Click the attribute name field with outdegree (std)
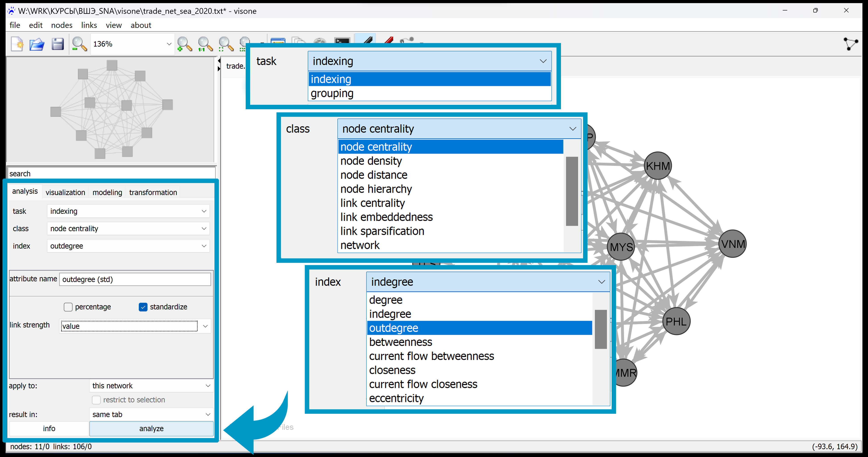 pos(135,279)
